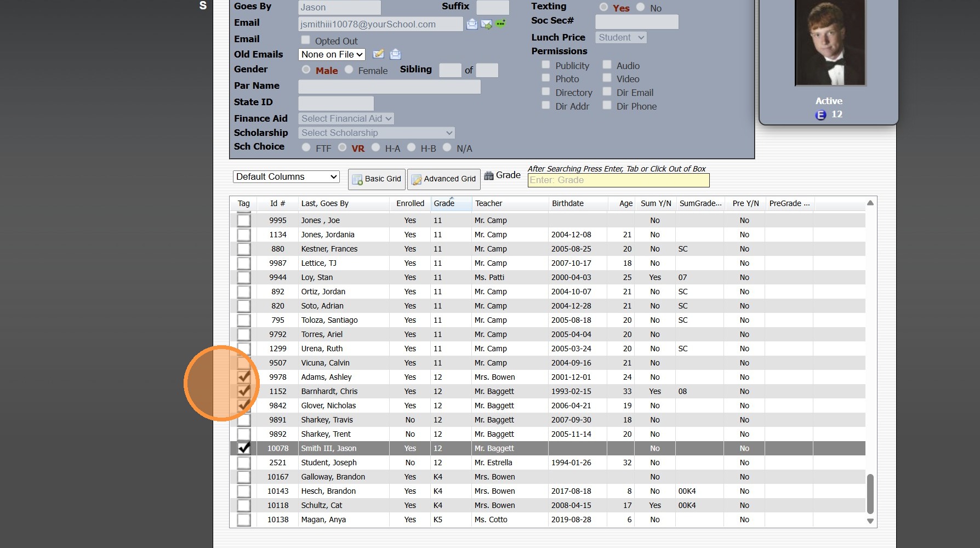Click the envelope with green arrow icon
Viewport: 980px width, 548px height.
486,24
